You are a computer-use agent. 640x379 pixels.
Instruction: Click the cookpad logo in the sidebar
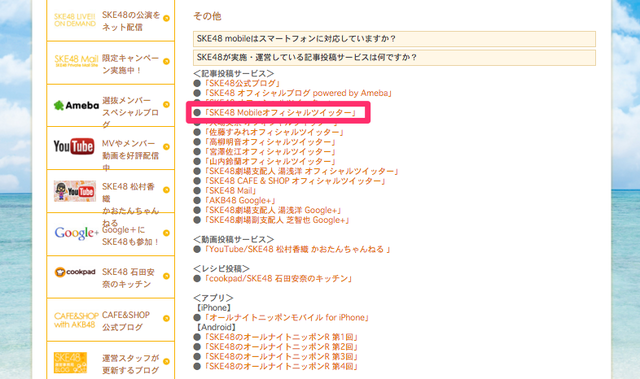coord(75,272)
